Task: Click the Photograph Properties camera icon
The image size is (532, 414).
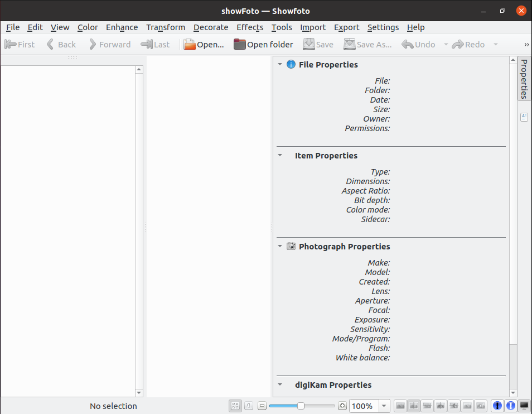Action: (291, 246)
